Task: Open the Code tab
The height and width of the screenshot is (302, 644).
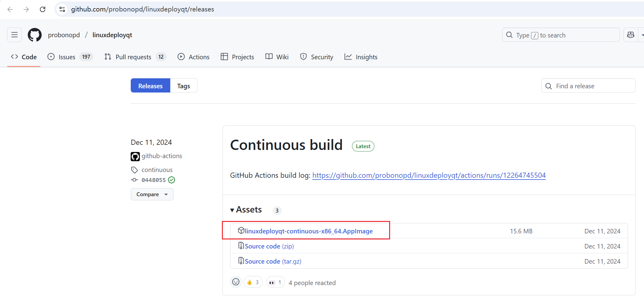Action: 24,57
